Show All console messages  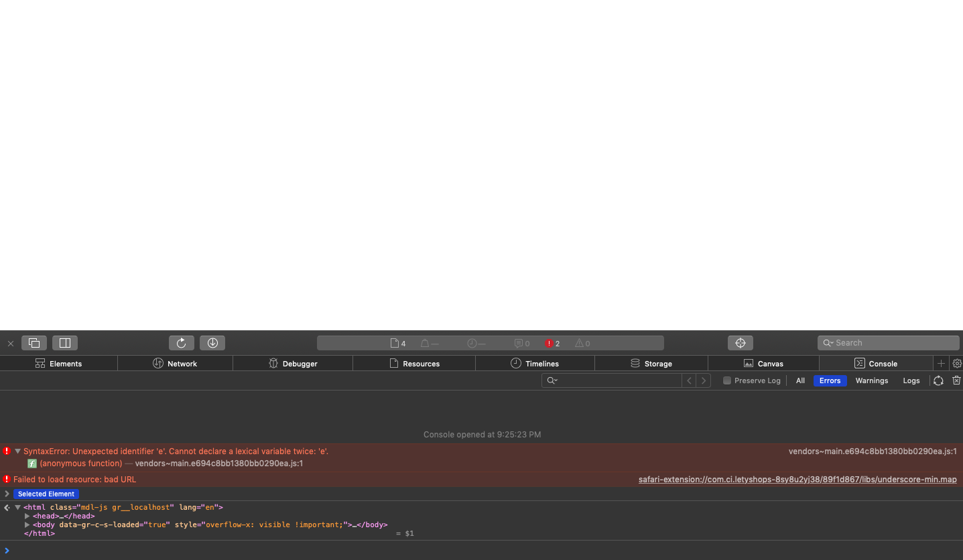point(799,380)
